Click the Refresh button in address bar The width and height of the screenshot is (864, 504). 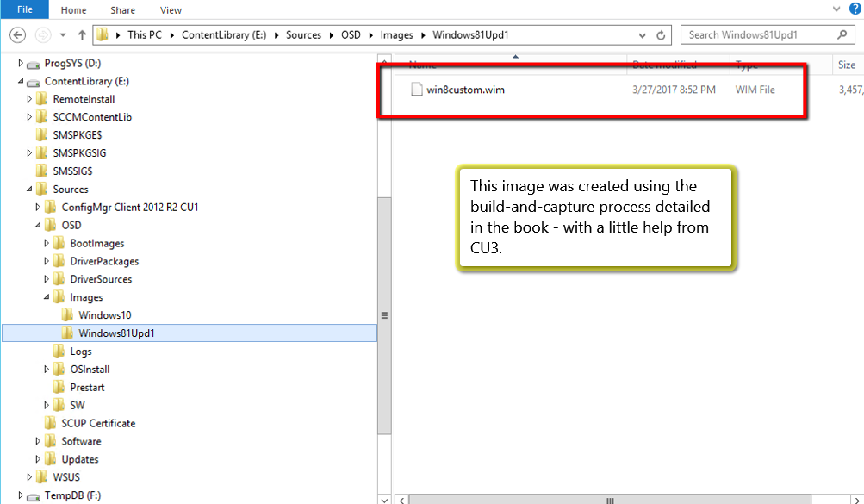661,35
